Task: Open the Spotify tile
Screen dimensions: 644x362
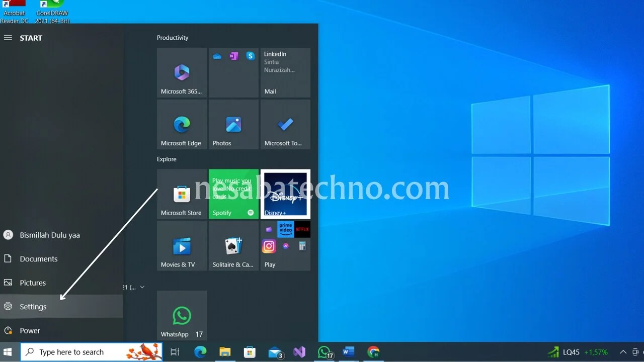Action: (x=233, y=194)
